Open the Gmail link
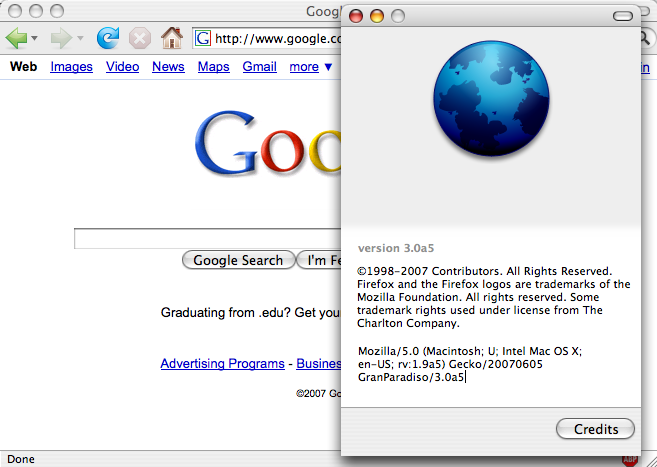Screen dimensions: 657x467 click(x=259, y=67)
